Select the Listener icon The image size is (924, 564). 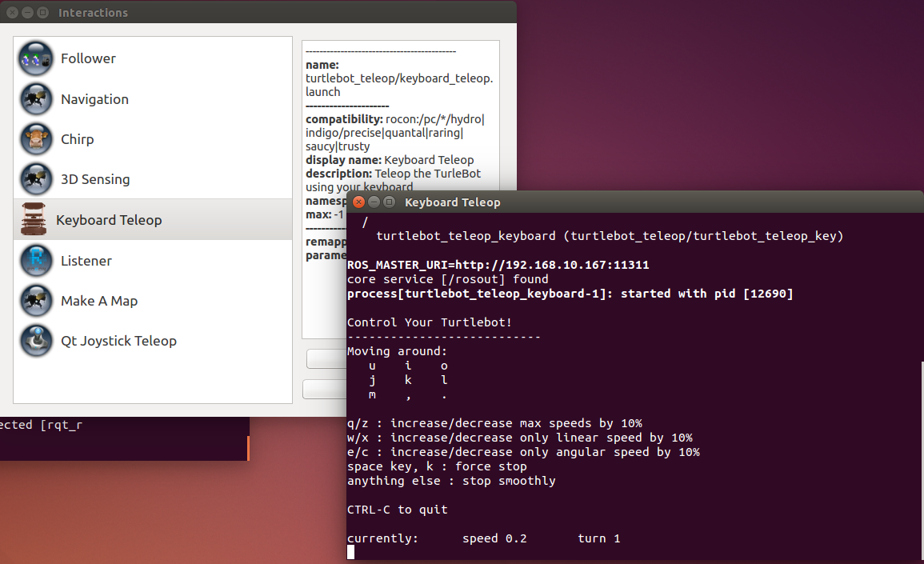pos(36,261)
